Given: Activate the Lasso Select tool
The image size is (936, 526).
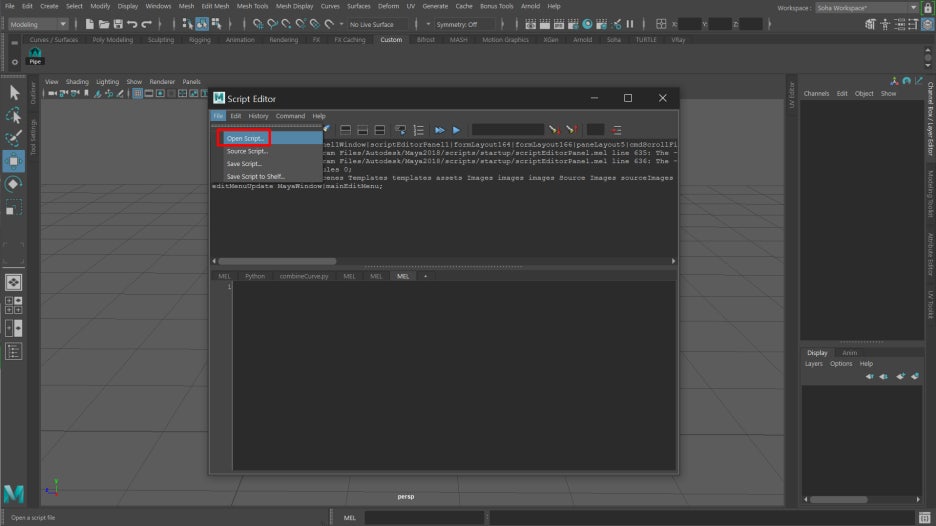Looking at the screenshot, I should pos(14,115).
